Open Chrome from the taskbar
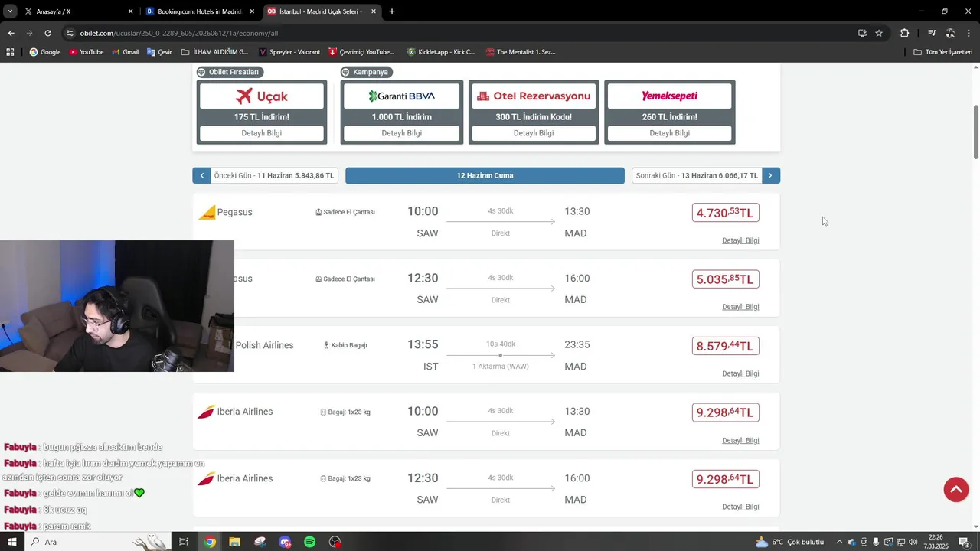 click(x=210, y=542)
